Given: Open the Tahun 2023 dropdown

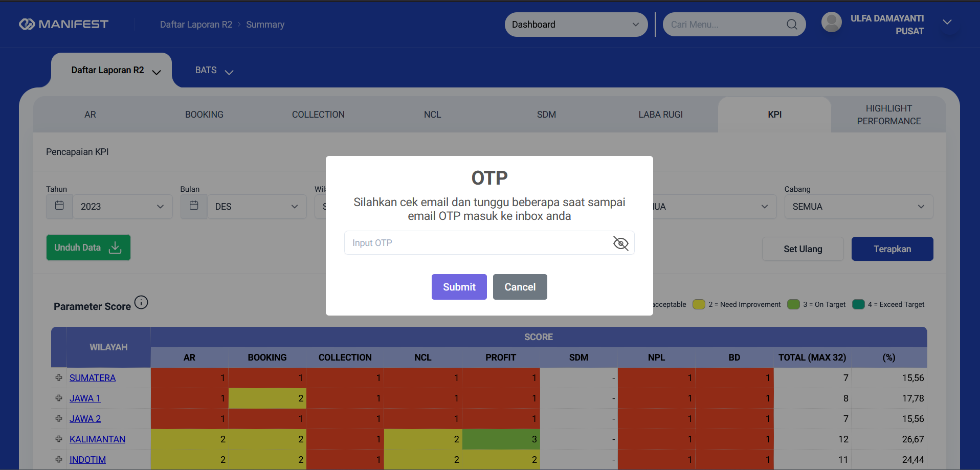Looking at the screenshot, I should [x=123, y=207].
